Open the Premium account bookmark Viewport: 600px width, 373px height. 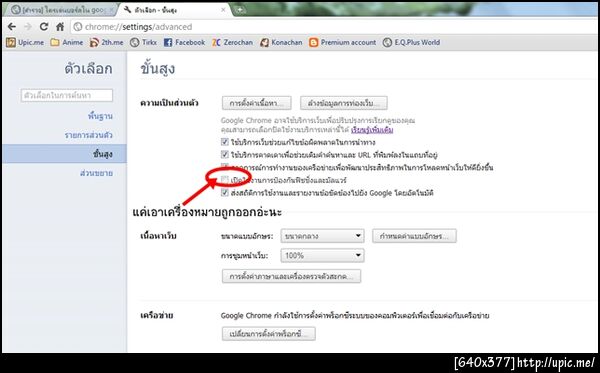tap(342, 42)
